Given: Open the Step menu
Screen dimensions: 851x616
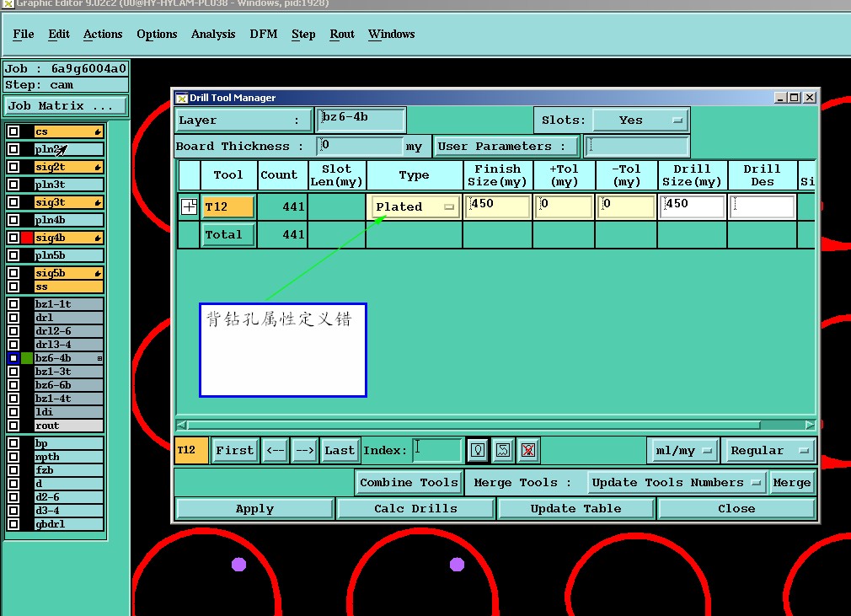Looking at the screenshot, I should point(303,35).
